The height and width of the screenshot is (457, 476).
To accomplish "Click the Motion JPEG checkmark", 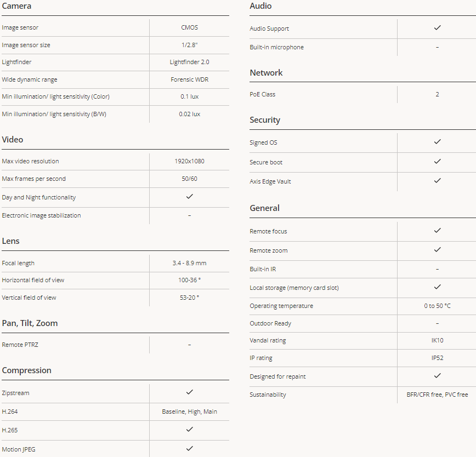I will coord(189,448).
